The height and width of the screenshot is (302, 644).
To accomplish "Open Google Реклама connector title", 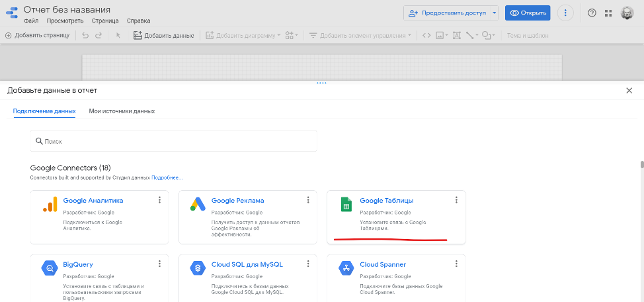I will pyautogui.click(x=238, y=201).
